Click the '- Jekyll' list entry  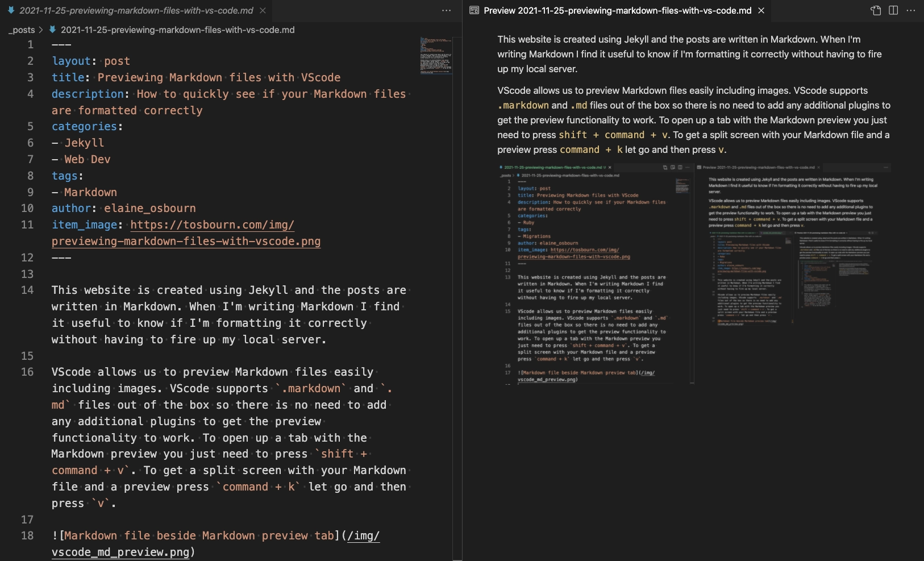pos(78,143)
